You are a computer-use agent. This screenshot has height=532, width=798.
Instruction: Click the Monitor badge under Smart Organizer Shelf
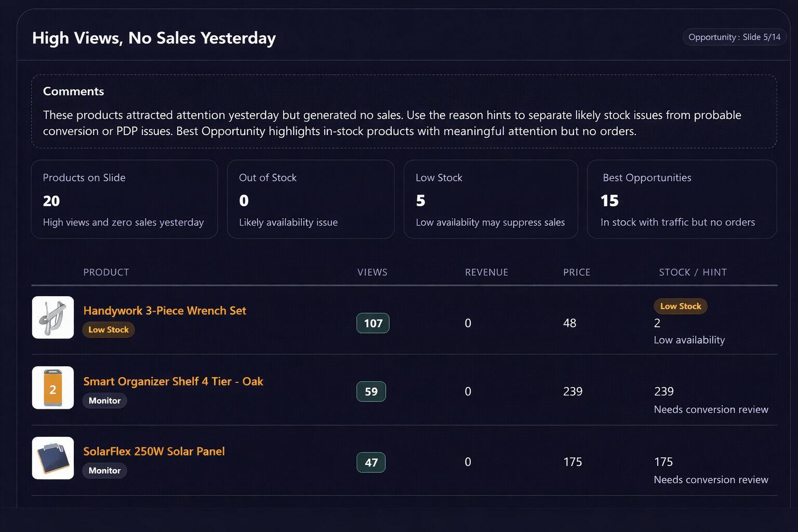[x=104, y=401]
